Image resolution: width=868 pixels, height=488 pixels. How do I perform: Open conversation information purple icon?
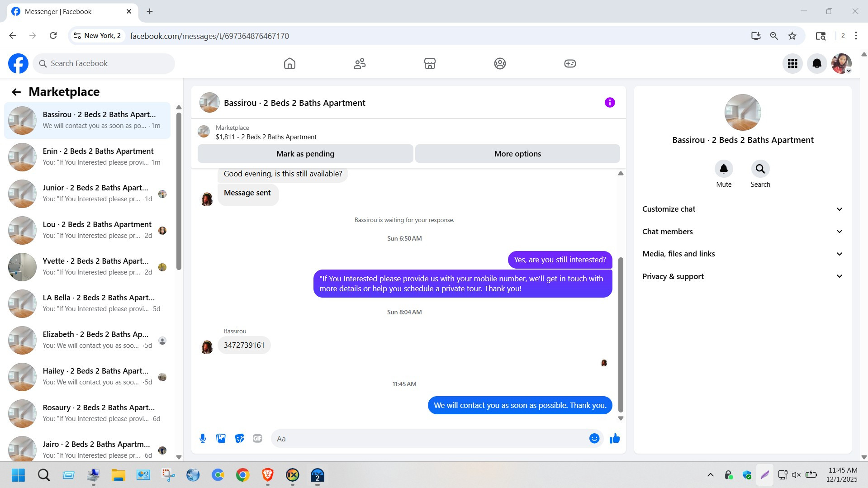point(610,103)
